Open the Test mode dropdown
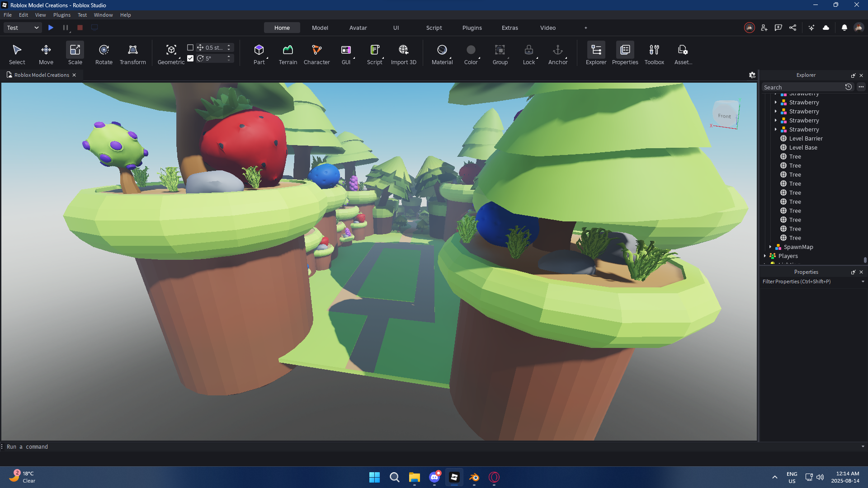The width and height of the screenshot is (868, 488). [x=23, y=28]
